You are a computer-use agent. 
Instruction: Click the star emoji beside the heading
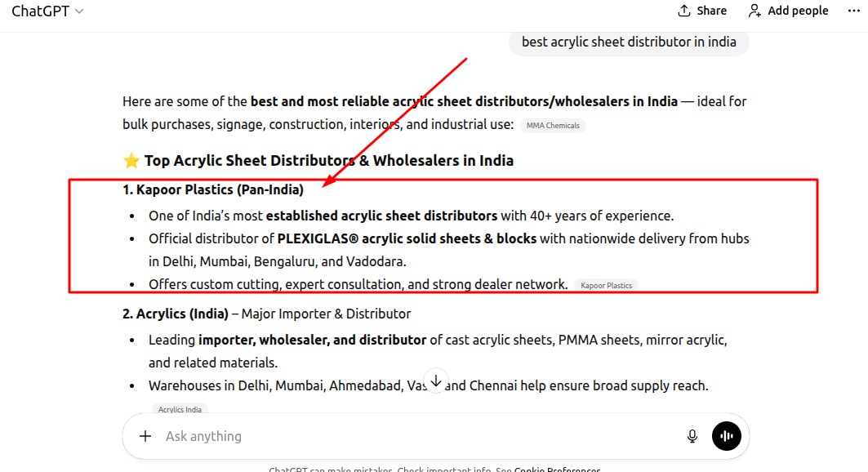point(131,160)
